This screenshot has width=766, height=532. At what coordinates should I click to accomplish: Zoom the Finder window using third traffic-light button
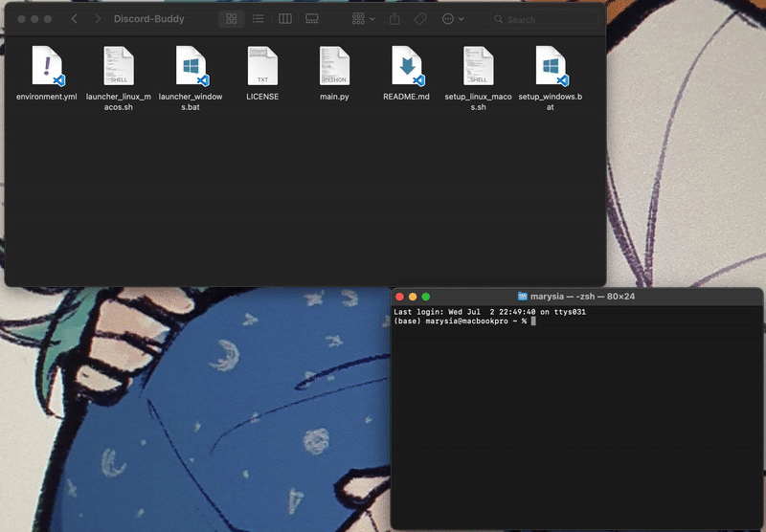[48, 19]
